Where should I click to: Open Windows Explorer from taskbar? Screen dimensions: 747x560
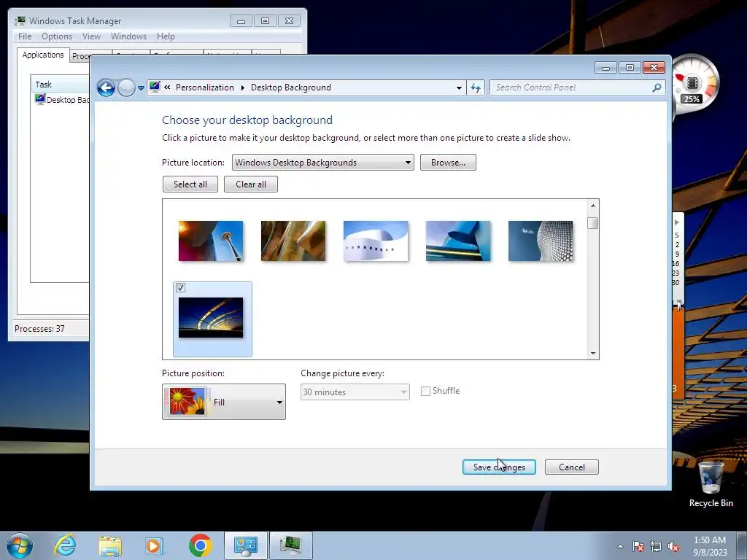tap(110, 545)
